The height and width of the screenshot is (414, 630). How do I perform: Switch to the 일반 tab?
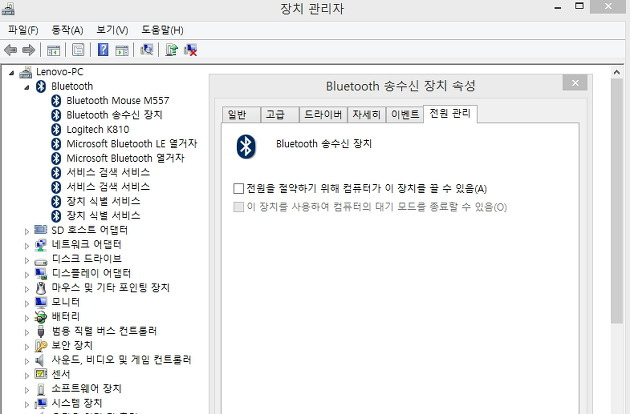point(241,115)
